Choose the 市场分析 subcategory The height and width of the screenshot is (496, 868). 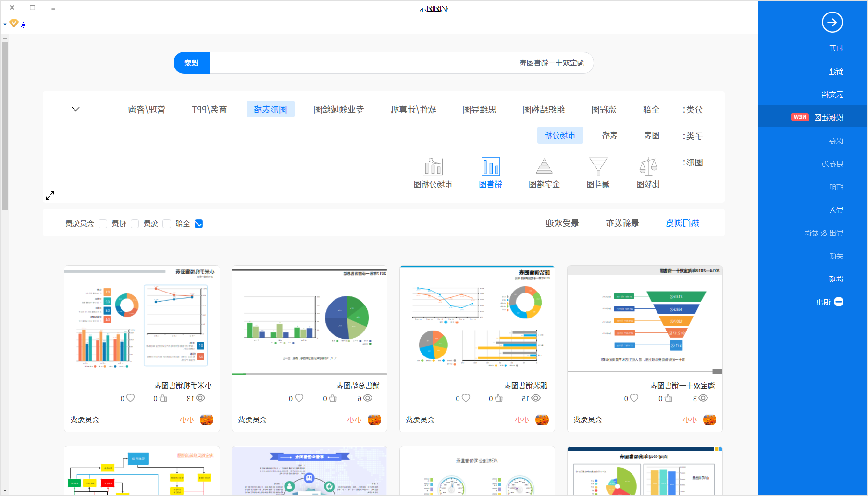click(x=560, y=136)
